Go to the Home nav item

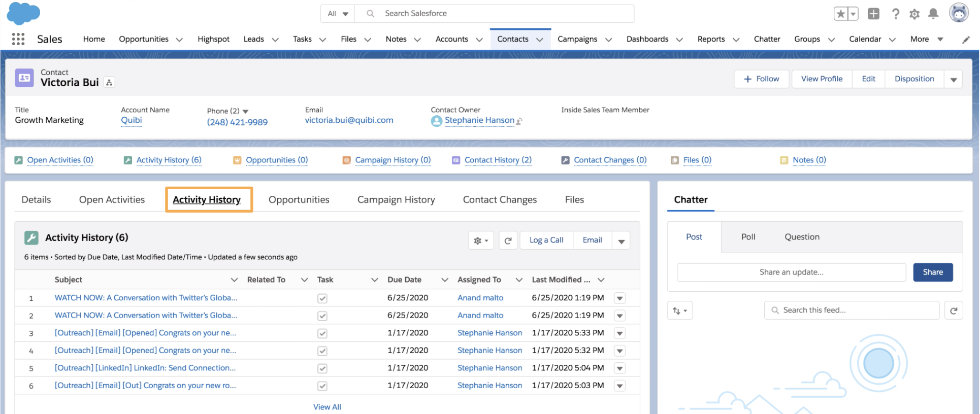tap(94, 39)
